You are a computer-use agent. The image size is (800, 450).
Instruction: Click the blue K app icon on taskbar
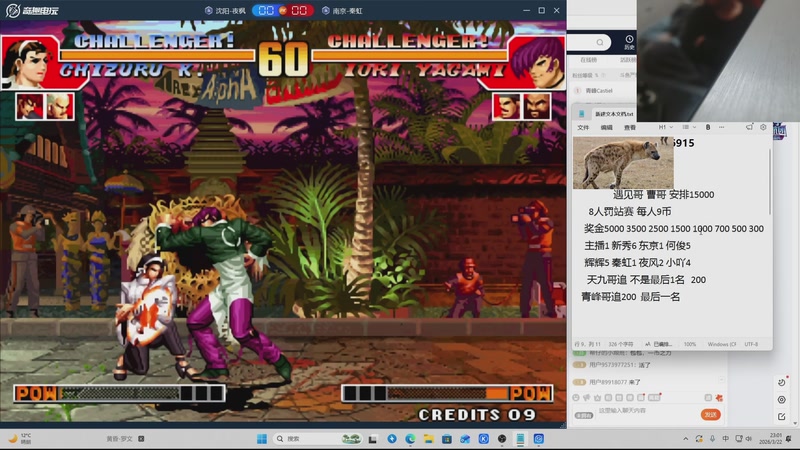tap(484, 439)
